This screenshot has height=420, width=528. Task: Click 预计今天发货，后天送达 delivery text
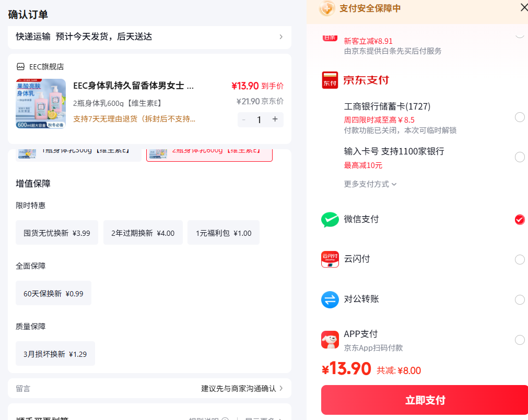(x=104, y=37)
